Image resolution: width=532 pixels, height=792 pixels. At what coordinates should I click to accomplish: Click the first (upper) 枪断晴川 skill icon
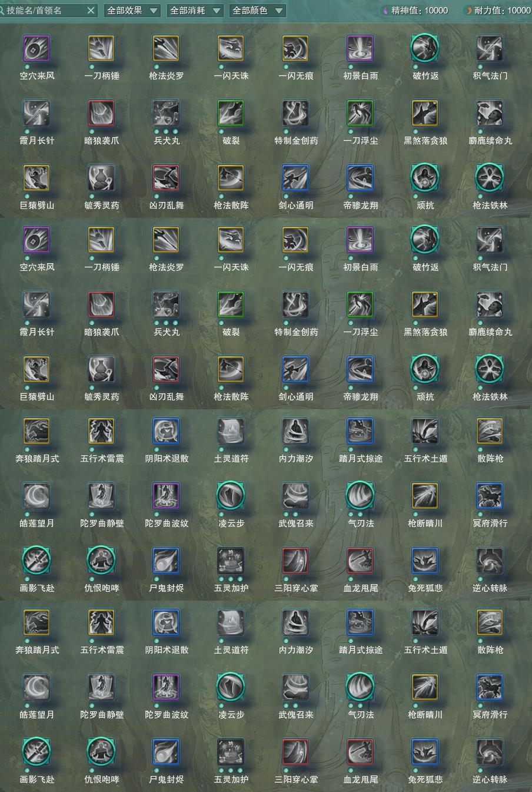pyautogui.click(x=425, y=496)
